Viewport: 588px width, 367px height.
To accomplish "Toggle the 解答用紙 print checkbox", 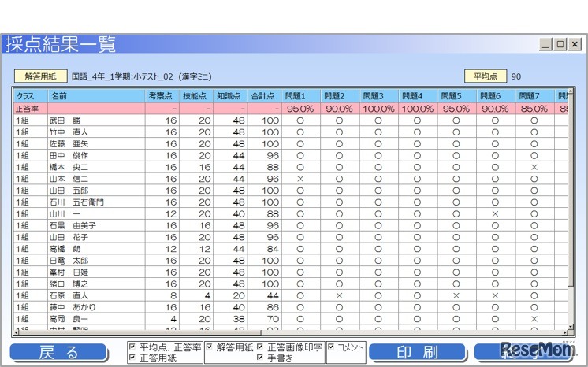I will pos(210,347).
